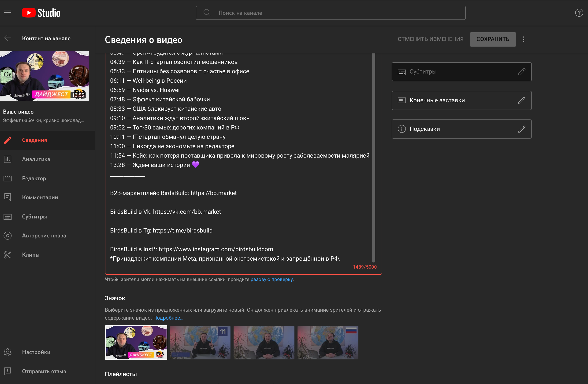
Task: Click the Субтитры sidebar caption icon
Action: [x=8, y=217]
